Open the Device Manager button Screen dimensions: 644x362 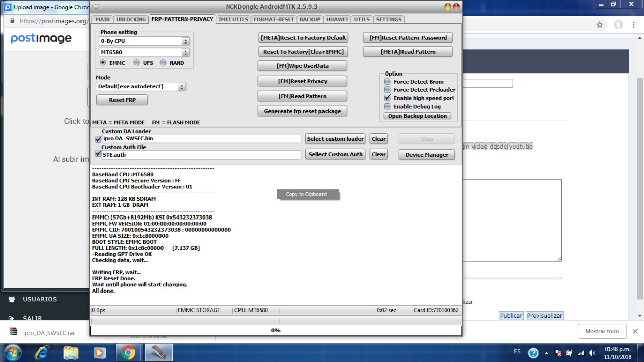pos(427,155)
